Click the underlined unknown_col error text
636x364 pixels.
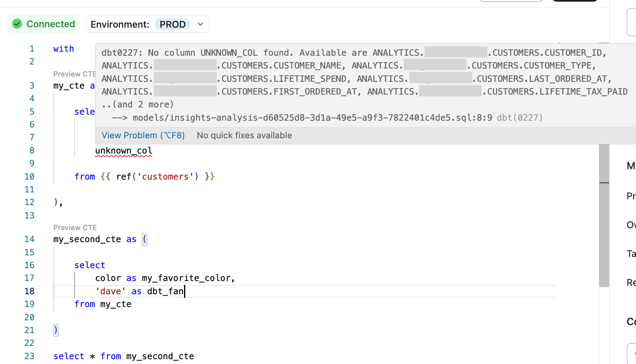(x=124, y=151)
